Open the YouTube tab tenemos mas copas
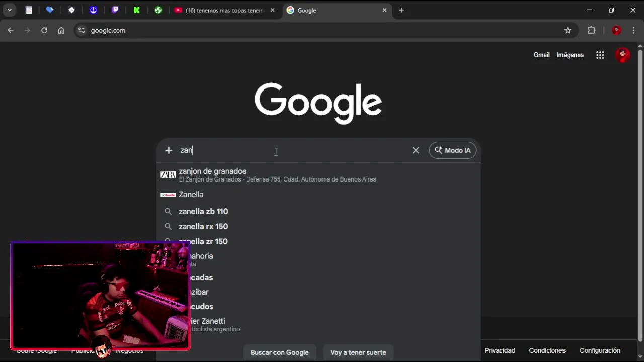This screenshot has height=362, width=644. pyautogui.click(x=225, y=10)
